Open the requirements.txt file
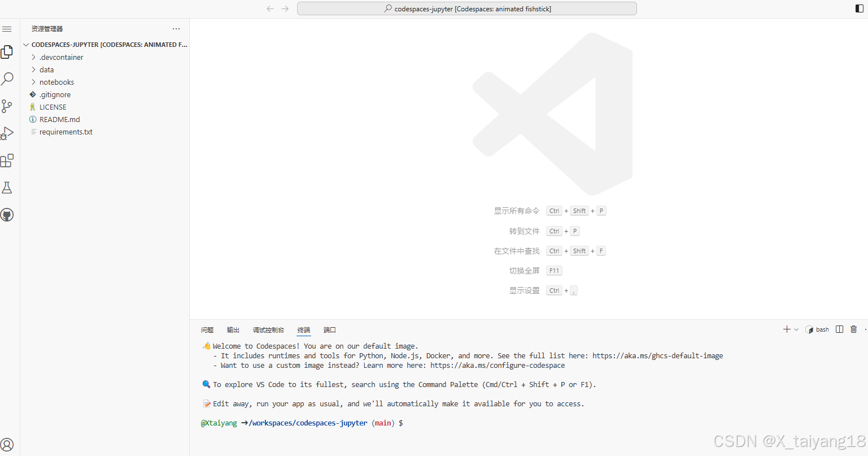Image resolution: width=868 pixels, height=456 pixels. 105,132
